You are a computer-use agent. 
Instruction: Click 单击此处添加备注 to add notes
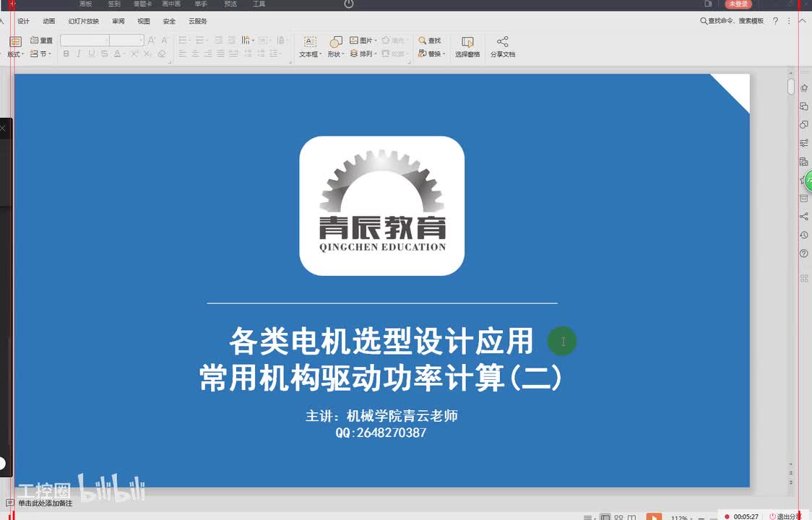coord(46,503)
